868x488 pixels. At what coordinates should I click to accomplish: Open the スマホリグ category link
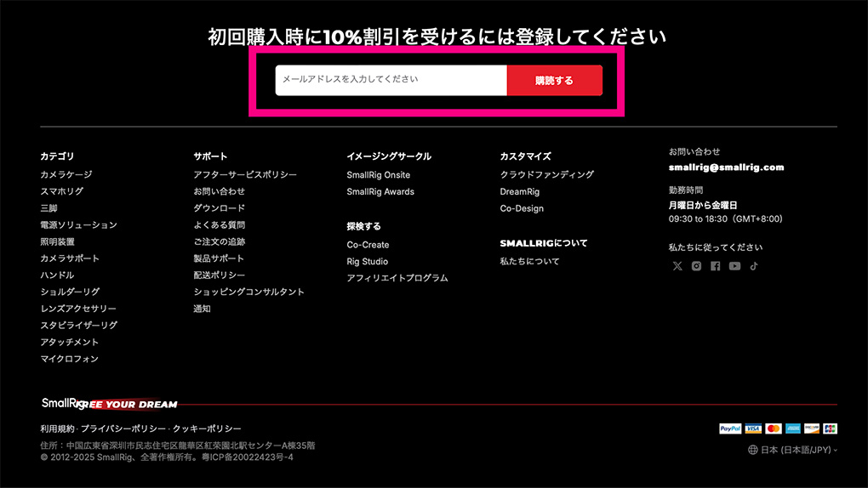point(61,191)
